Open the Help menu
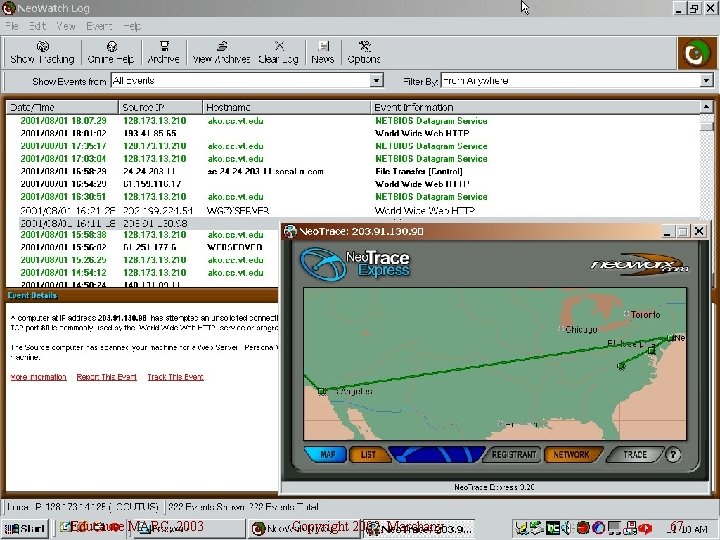Viewport: 720px width, 540px height. 132,26
